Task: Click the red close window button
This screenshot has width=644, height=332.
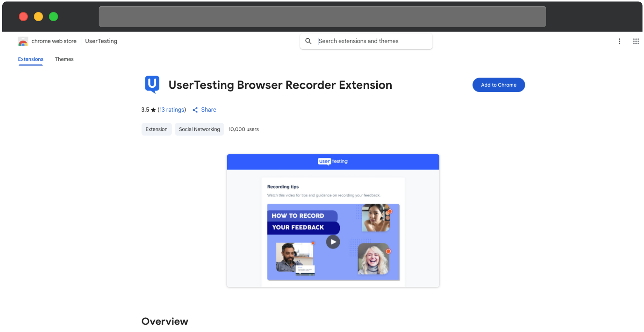Action: tap(23, 17)
